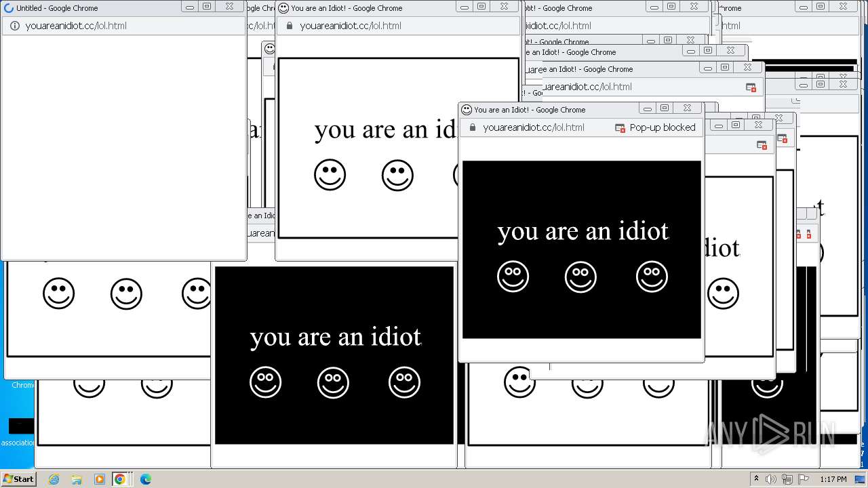Select the URL in the front window's address bar
The width and height of the screenshot is (868, 488).
tap(534, 127)
